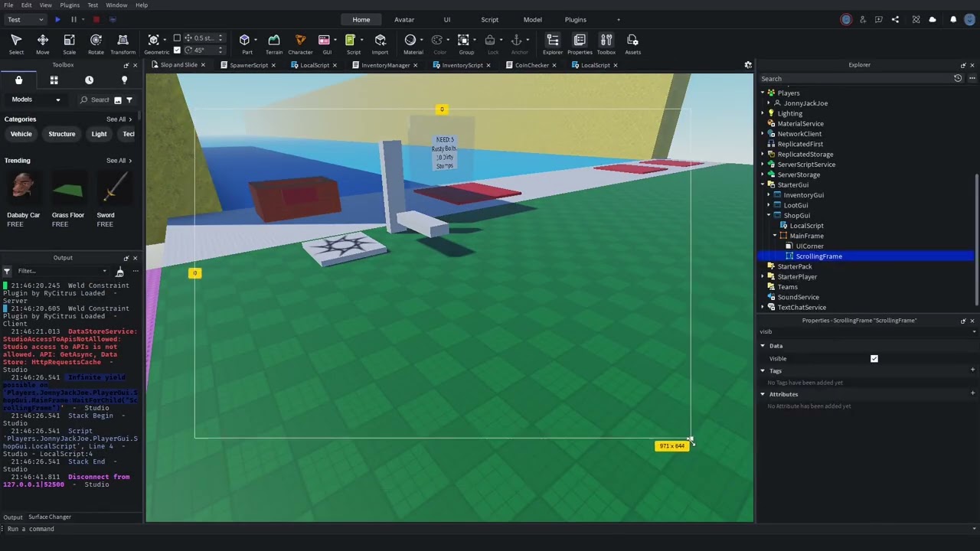
Task: Toggle the move snap checkbox next to 0.5 studs
Action: 177,37
